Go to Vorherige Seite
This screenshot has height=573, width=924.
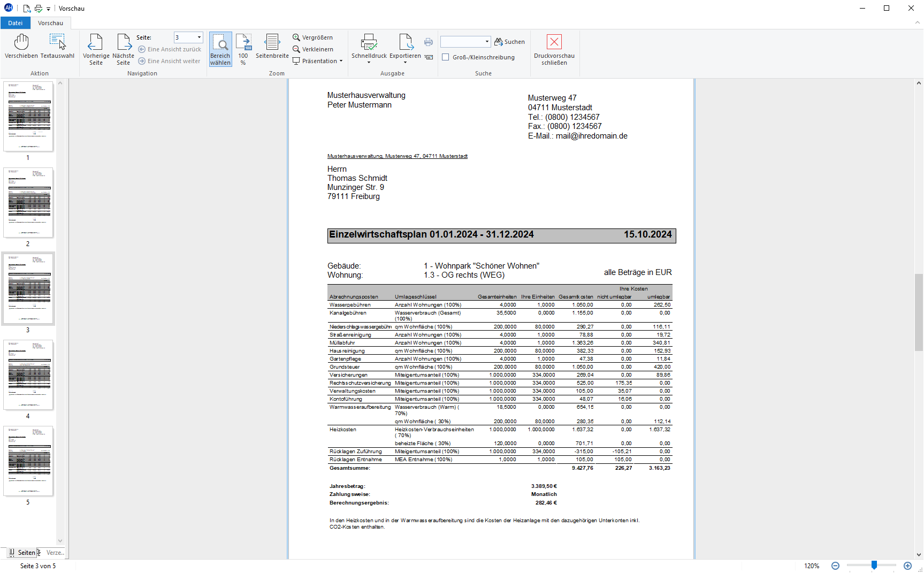[96, 49]
